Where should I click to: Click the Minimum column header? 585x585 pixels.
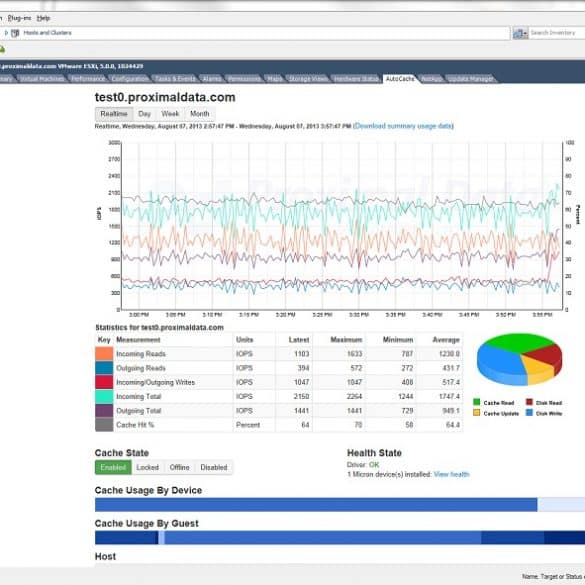pyautogui.click(x=398, y=340)
